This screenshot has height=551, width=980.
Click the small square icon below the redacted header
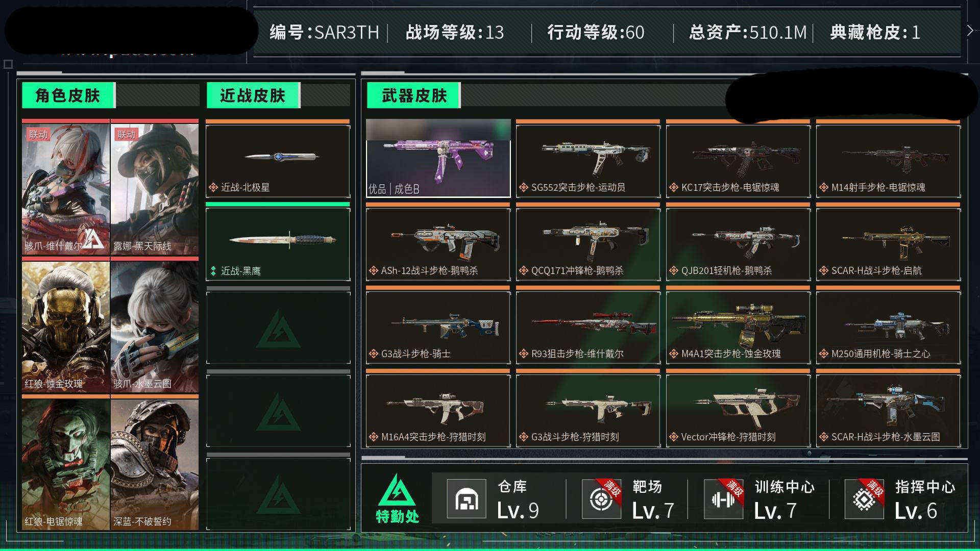click(8, 64)
